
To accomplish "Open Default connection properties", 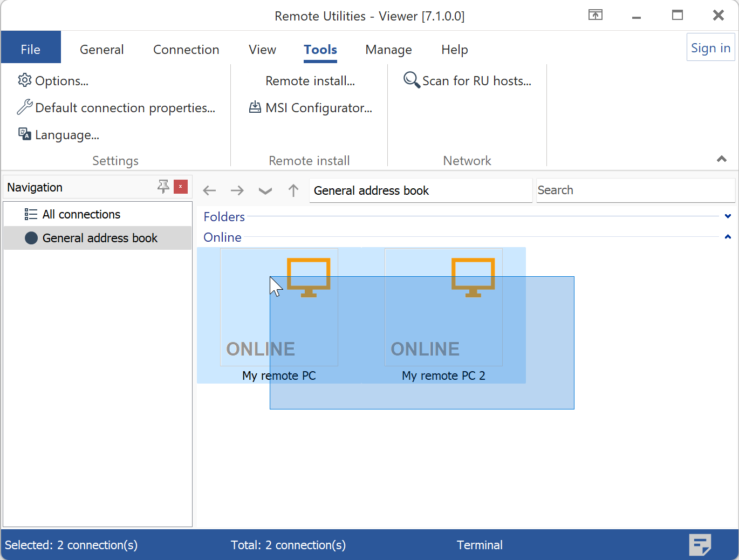I will click(116, 108).
